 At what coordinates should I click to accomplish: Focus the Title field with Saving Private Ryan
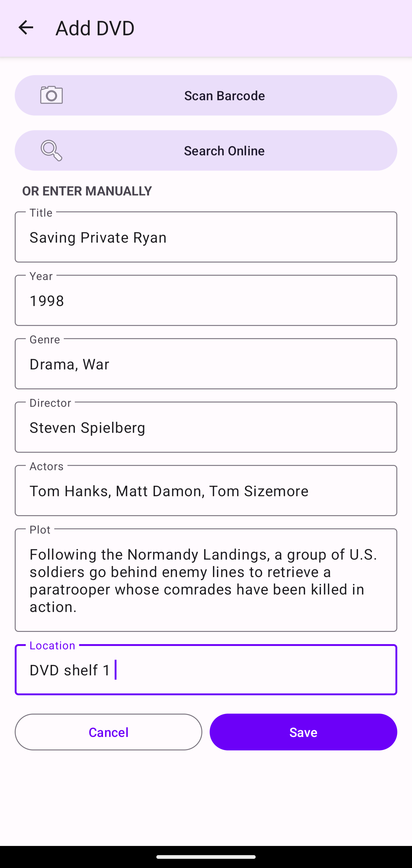pos(206,237)
